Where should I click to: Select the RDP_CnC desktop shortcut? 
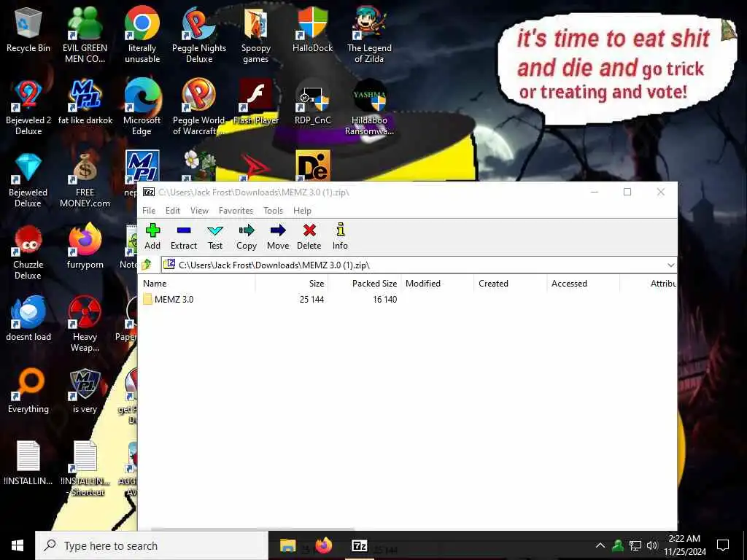point(312,102)
